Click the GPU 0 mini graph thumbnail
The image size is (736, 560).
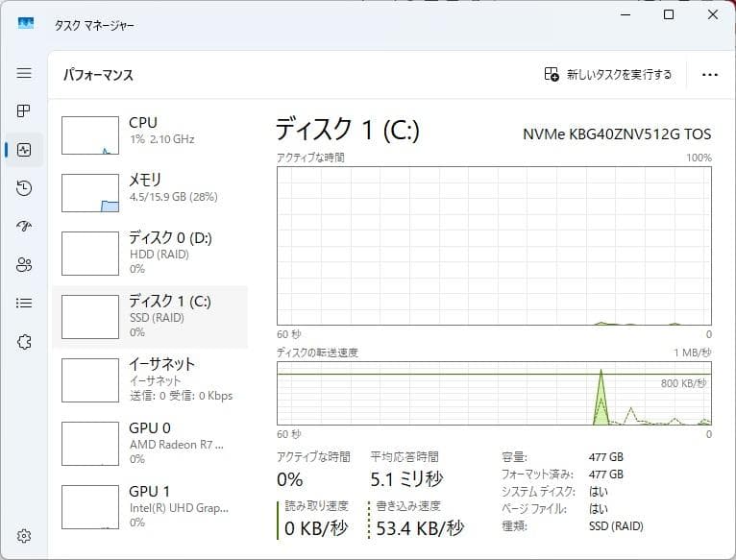coord(90,444)
